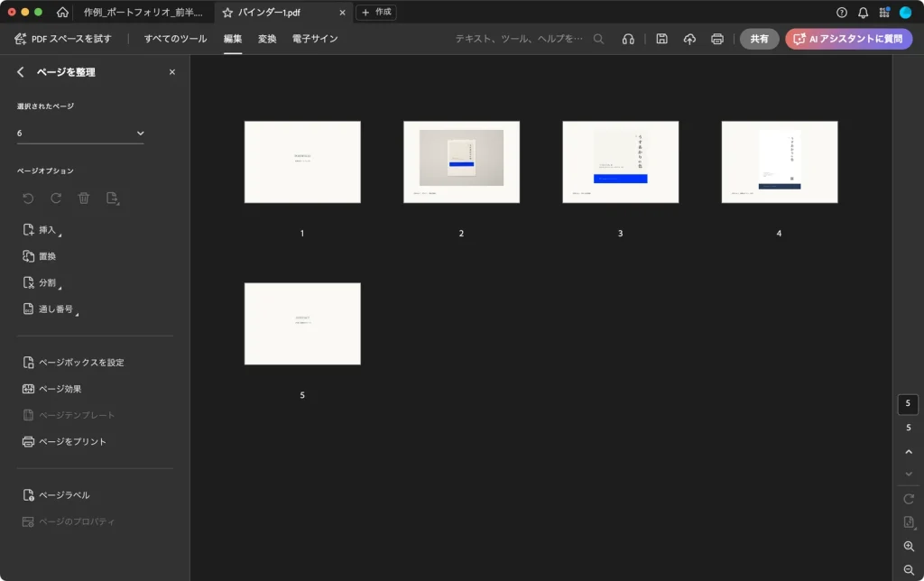
Task: Go back with the ページを整理 arrow
Action: [x=21, y=72]
